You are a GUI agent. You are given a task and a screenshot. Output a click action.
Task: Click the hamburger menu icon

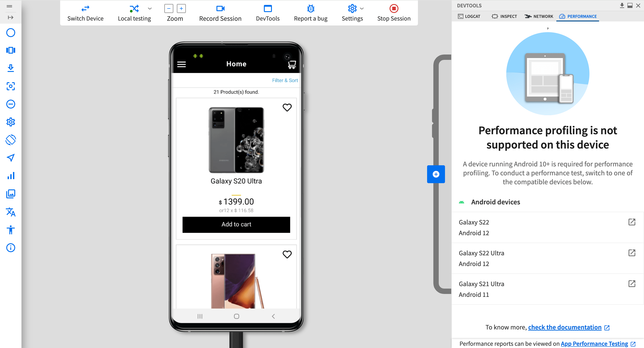pyautogui.click(x=182, y=64)
